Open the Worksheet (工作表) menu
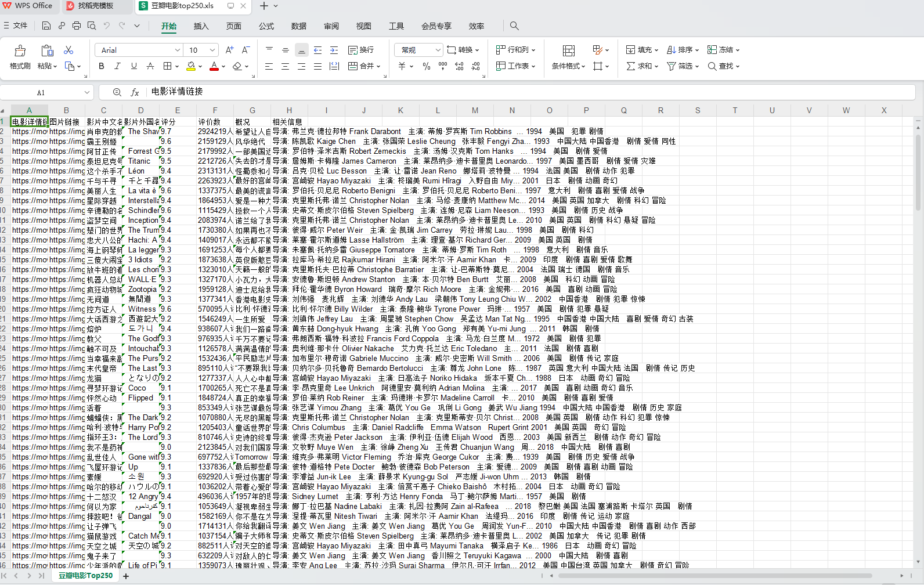The width and height of the screenshot is (924, 585). 516,66
